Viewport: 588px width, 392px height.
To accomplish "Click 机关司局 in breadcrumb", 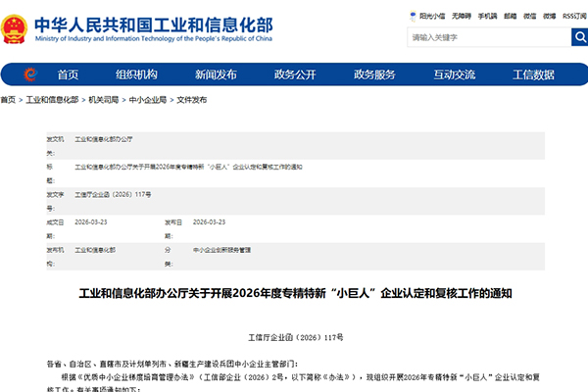I will [x=103, y=100].
